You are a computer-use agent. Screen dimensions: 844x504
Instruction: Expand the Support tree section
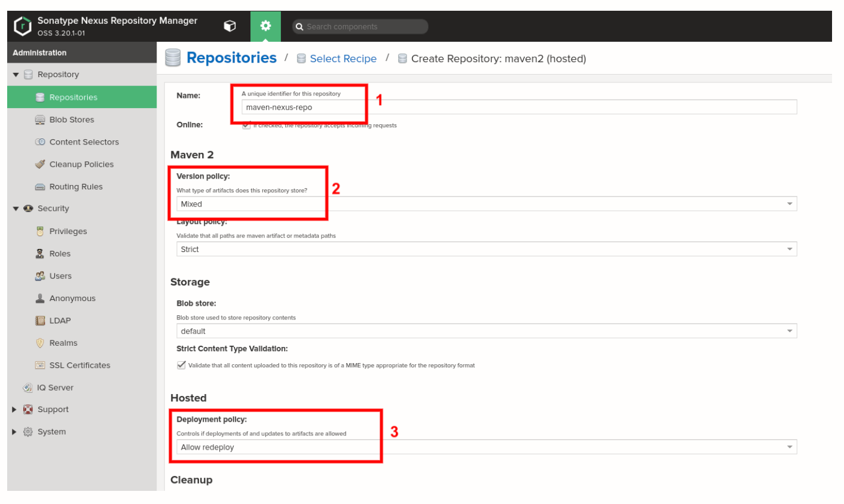(14, 410)
